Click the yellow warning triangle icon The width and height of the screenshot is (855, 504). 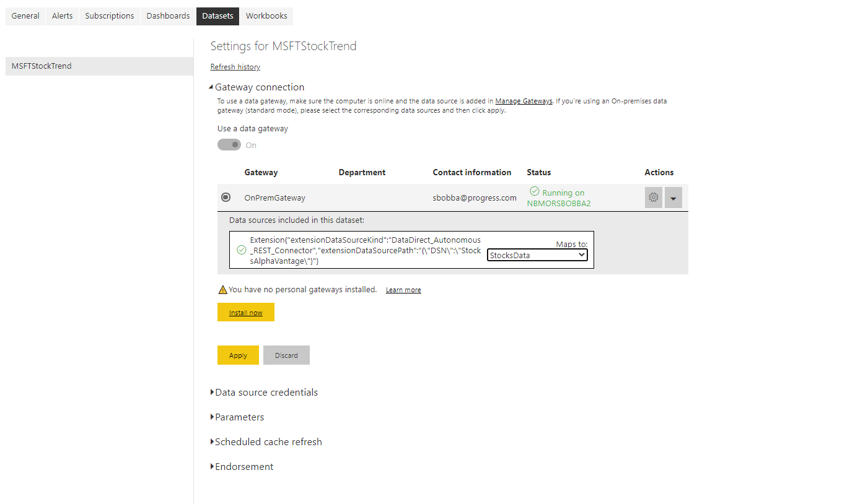click(x=222, y=290)
